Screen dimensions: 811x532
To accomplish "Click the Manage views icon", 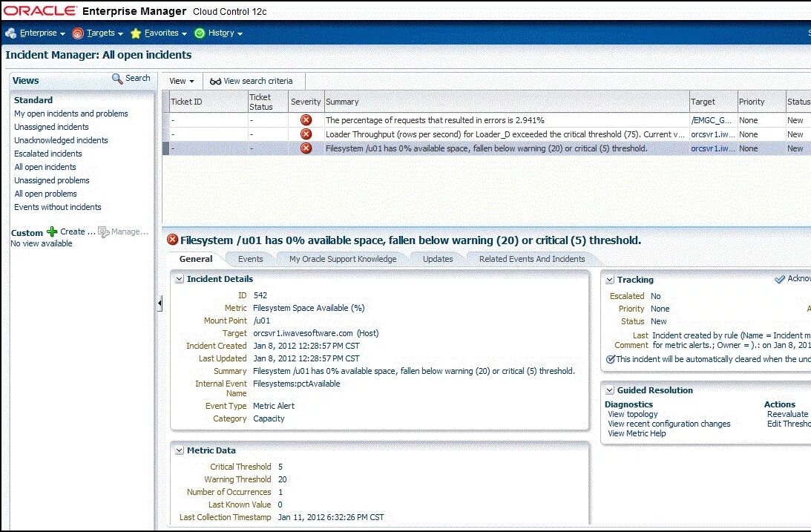I will coord(103,232).
